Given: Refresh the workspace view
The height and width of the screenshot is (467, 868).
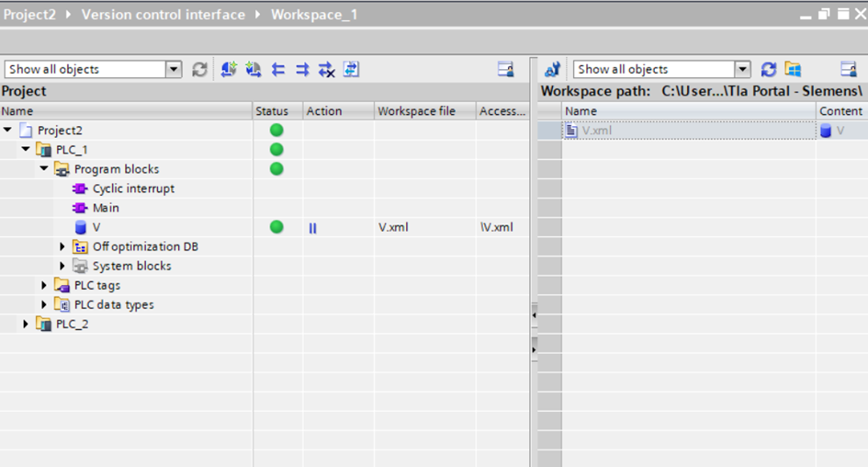Looking at the screenshot, I should (x=769, y=70).
